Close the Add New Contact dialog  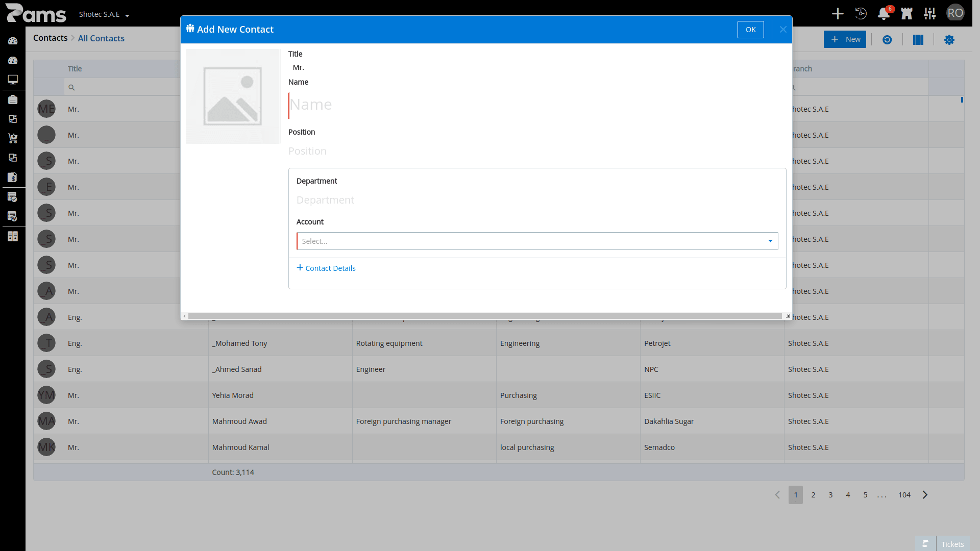783,30
